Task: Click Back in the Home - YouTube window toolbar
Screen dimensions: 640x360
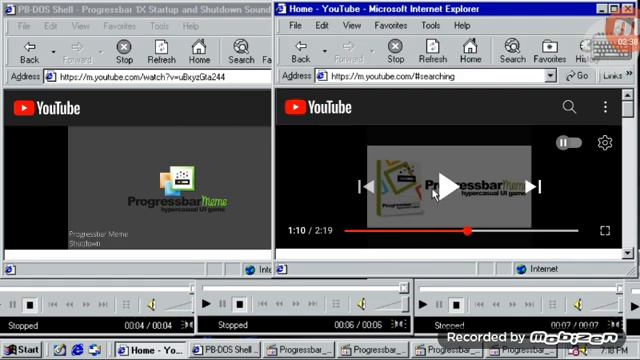Action: click(301, 51)
